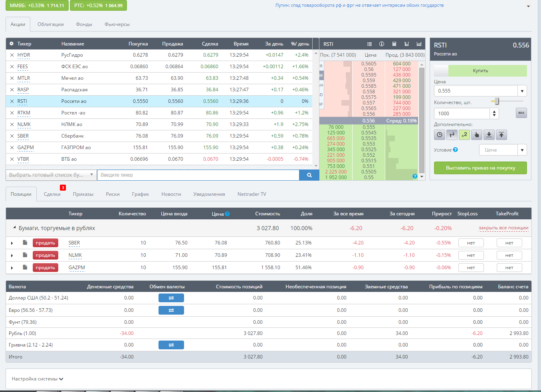Sell the SBER position

46,243
